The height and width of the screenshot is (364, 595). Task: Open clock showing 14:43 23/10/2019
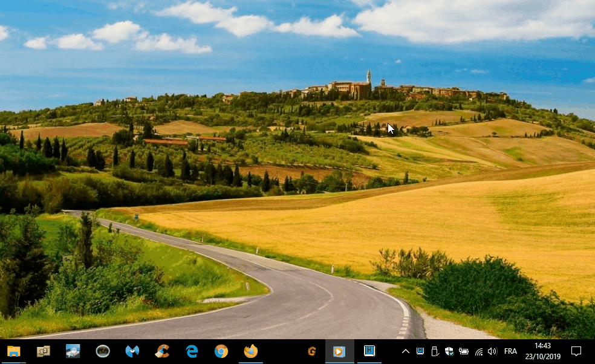(543, 351)
